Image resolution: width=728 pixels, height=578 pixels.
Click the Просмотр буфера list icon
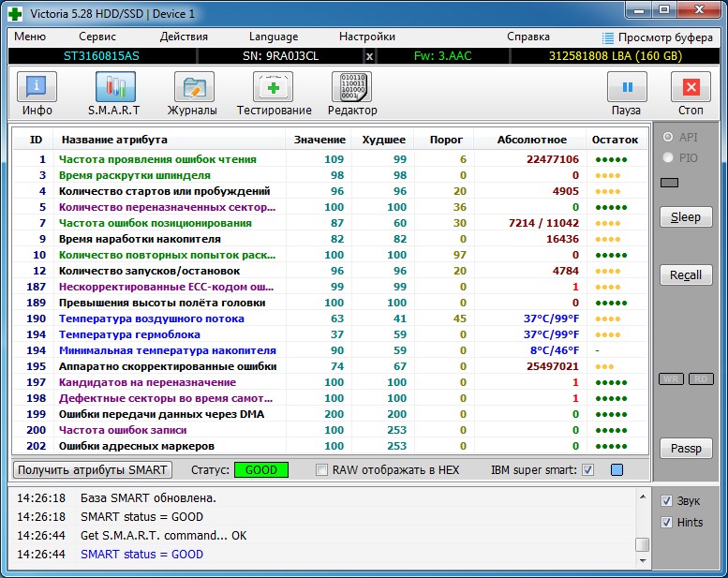click(x=607, y=37)
